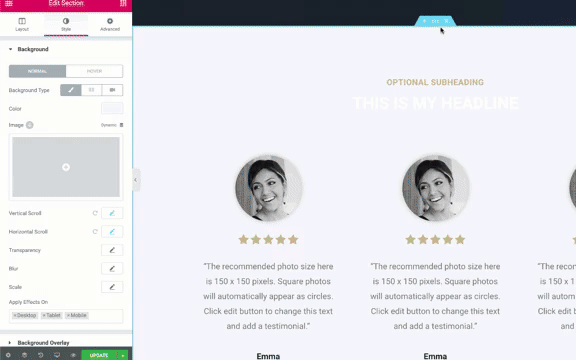
Task: Click the first Emma name label
Action: click(x=268, y=356)
